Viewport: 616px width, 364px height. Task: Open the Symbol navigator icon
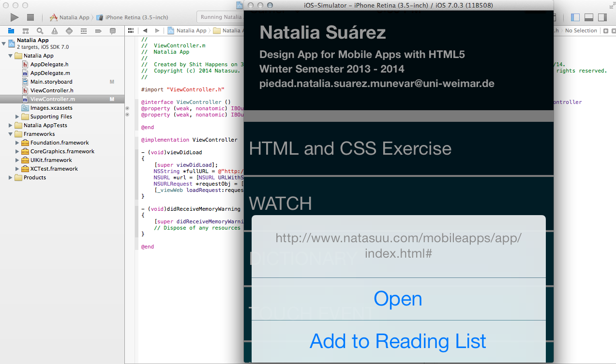pyautogui.click(x=25, y=31)
